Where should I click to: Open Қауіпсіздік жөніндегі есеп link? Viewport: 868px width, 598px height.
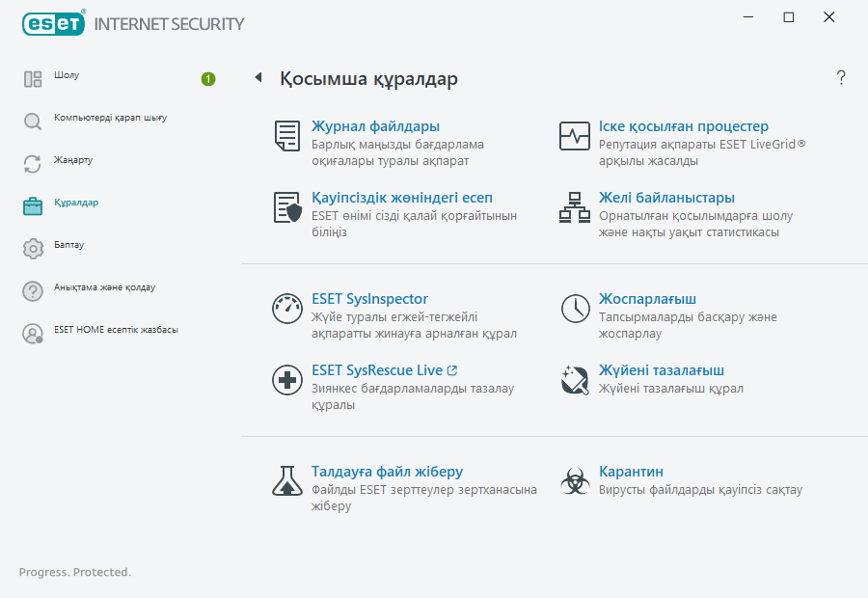pyautogui.click(x=402, y=198)
